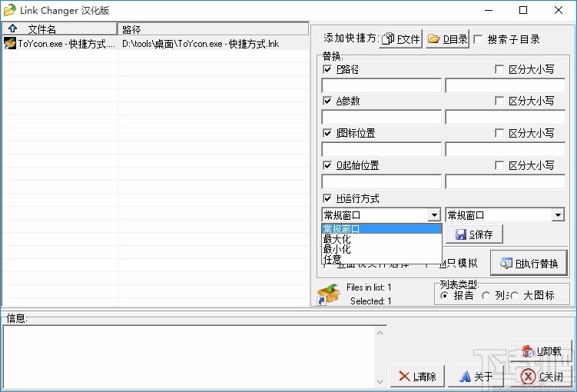Sort the list by the 路径 column header
This screenshot has height=392, width=577.
213,28
